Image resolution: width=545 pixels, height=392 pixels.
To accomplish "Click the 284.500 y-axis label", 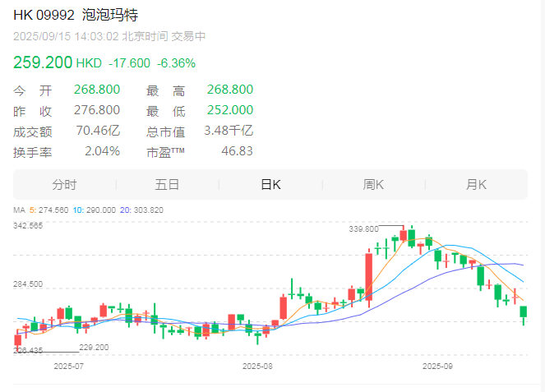I will pyautogui.click(x=28, y=284).
